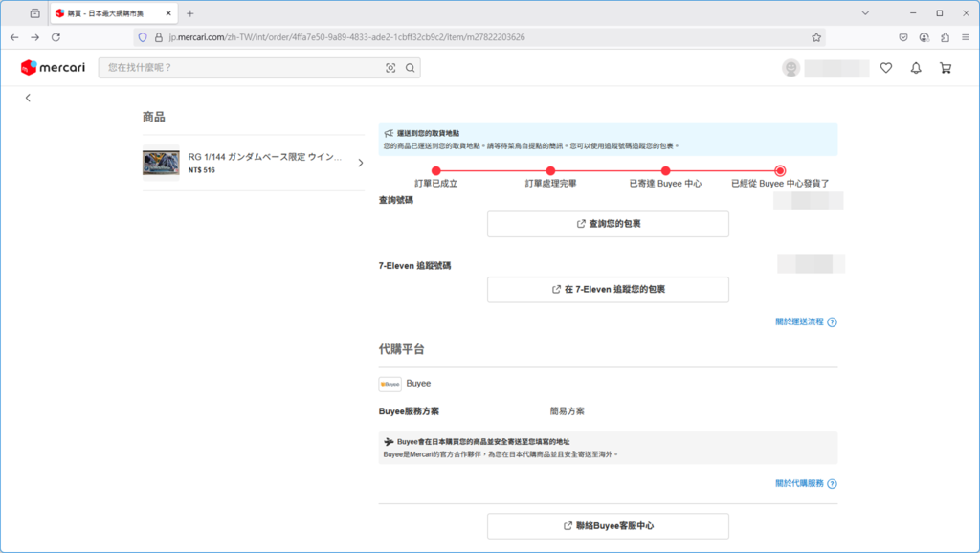Click the 訂單已成立 progress step

(436, 183)
